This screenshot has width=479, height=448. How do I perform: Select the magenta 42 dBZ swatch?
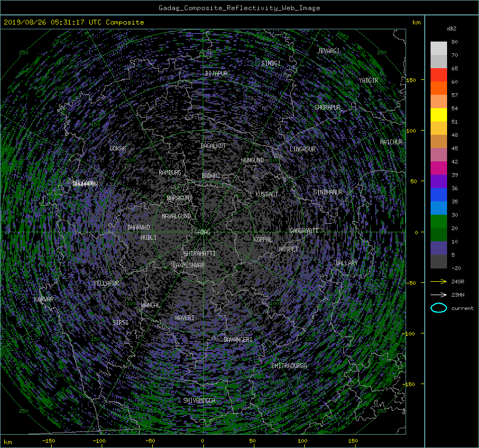(439, 168)
